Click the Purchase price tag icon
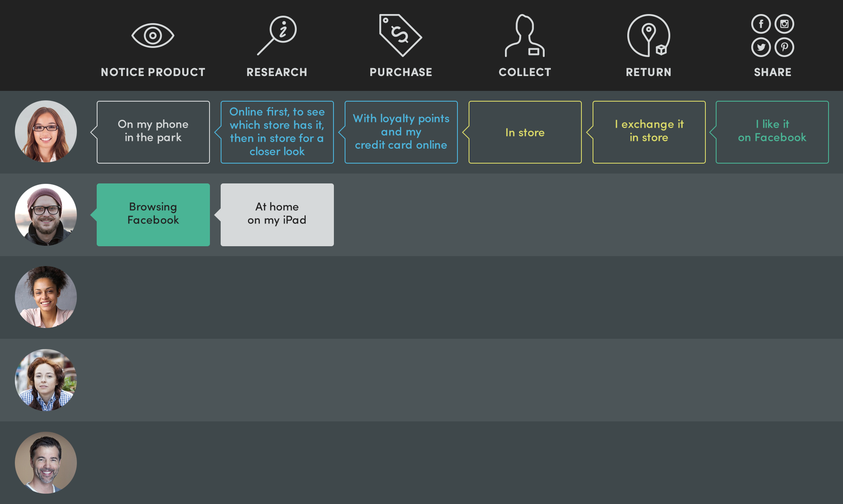The image size is (843, 504). coord(400,36)
